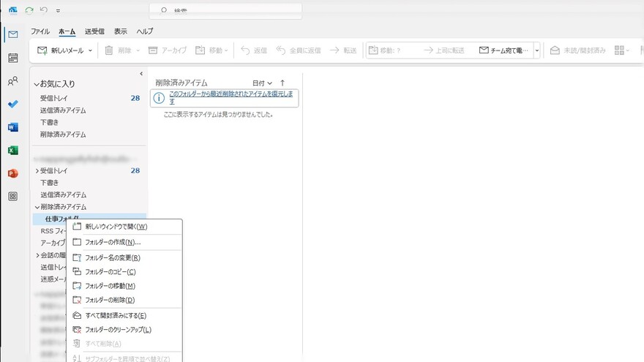Expand the 会話の履歴 folder chevron
644x362 pixels.
point(37,255)
